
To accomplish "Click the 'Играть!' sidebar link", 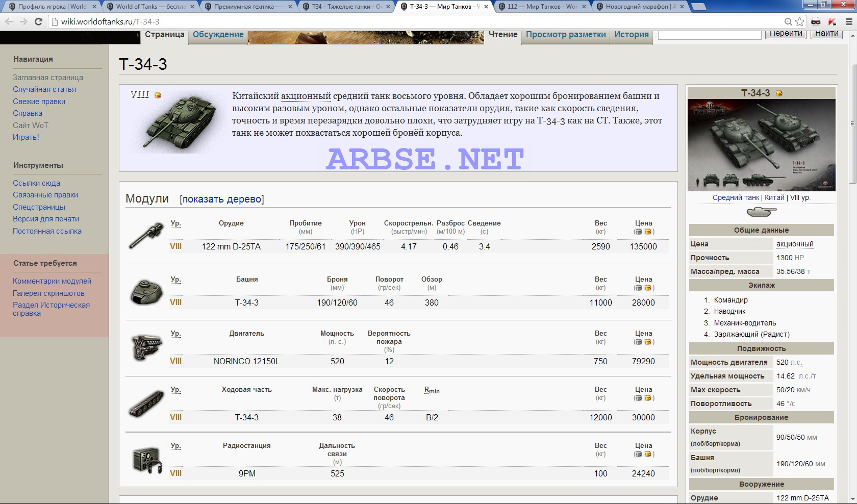I will click(x=26, y=137).
